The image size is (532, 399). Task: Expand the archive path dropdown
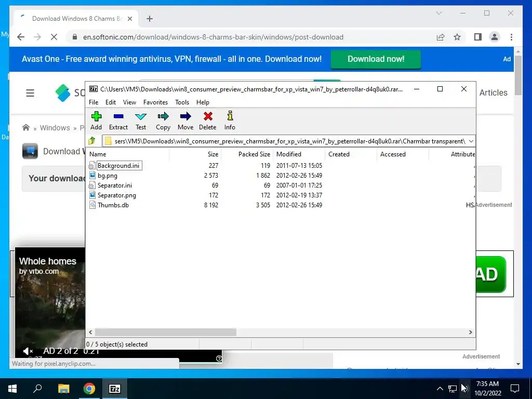(x=471, y=141)
